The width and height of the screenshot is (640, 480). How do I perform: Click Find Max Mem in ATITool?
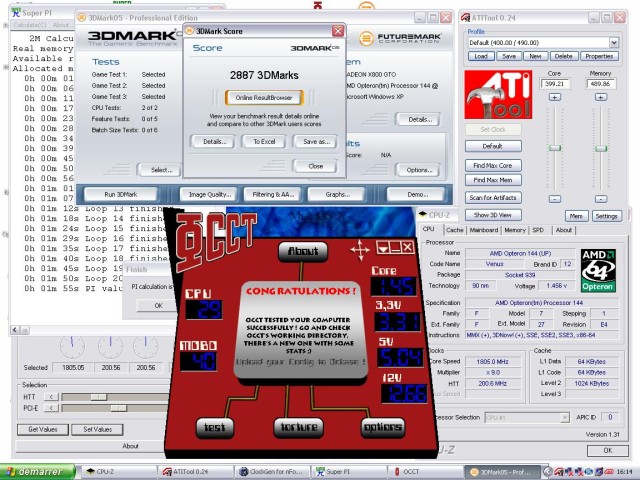click(493, 180)
